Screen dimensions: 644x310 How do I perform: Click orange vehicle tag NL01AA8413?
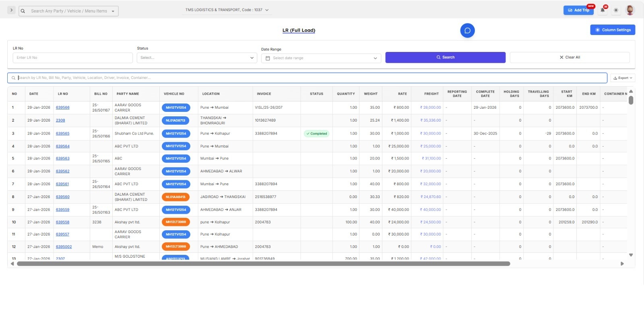(175, 197)
